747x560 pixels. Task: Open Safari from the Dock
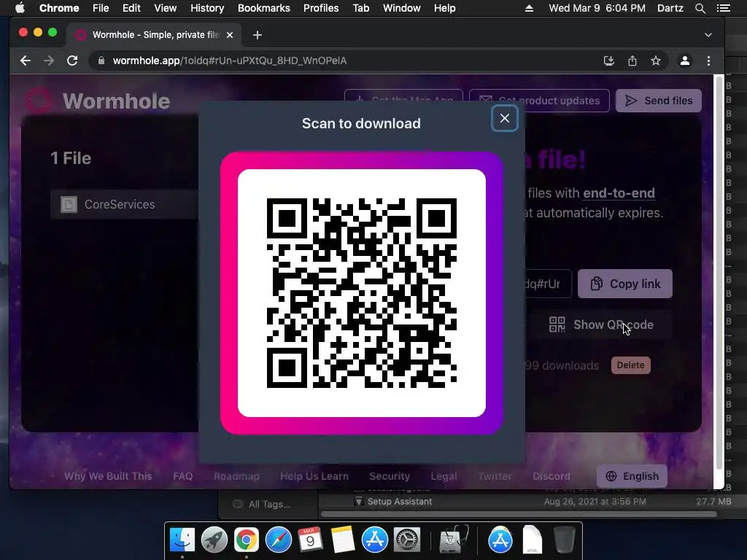point(278,540)
